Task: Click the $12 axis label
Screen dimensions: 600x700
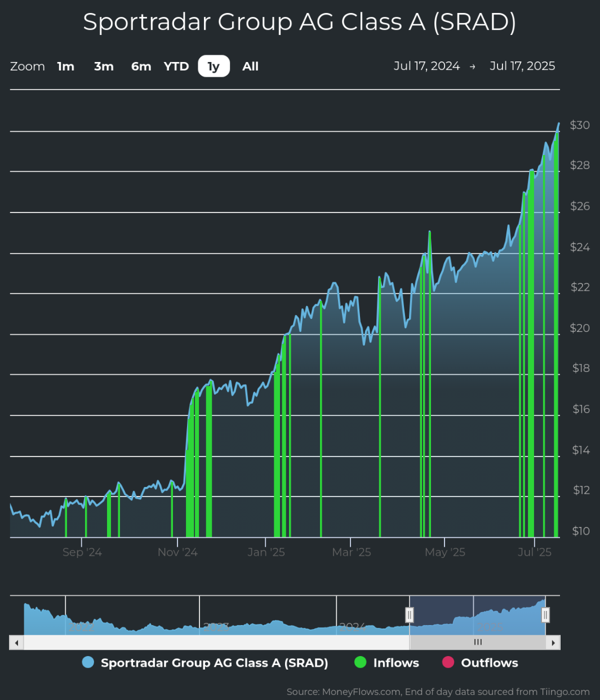Action: (x=581, y=490)
